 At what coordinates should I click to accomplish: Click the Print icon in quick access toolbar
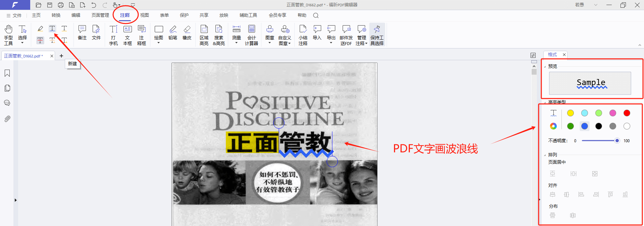click(61, 5)
